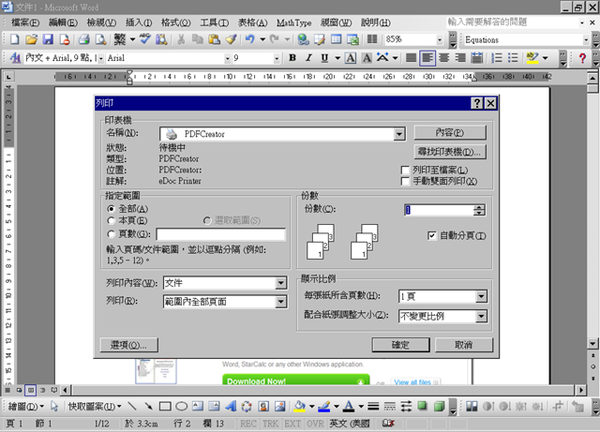Open the 格式(O) menu
The width and height of the screenshot is (600, 432).
(176, 23)
